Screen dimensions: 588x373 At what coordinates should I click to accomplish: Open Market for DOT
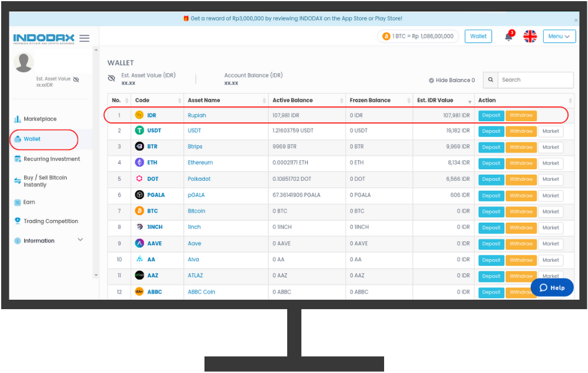[x=551, y=179]
